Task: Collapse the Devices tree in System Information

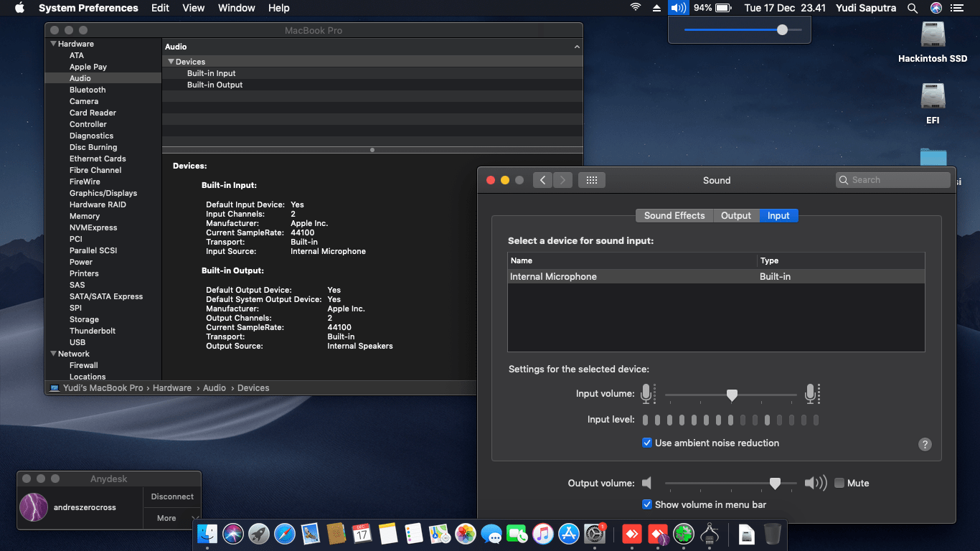Action: (x=171, y=62)
